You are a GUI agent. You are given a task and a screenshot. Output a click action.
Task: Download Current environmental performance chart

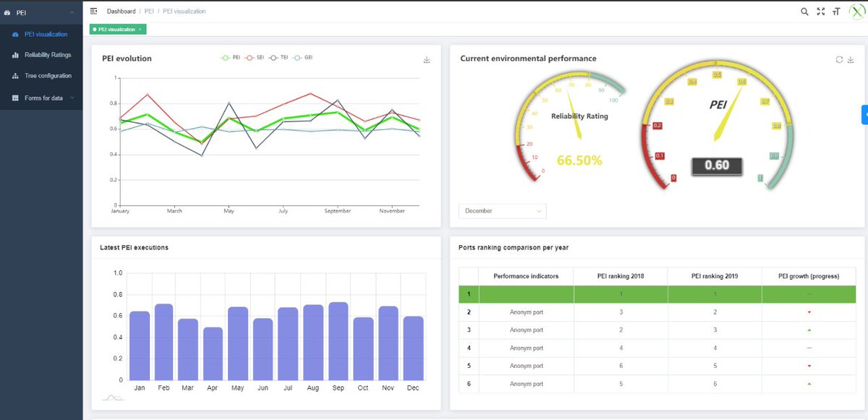[x=851, y=60]
